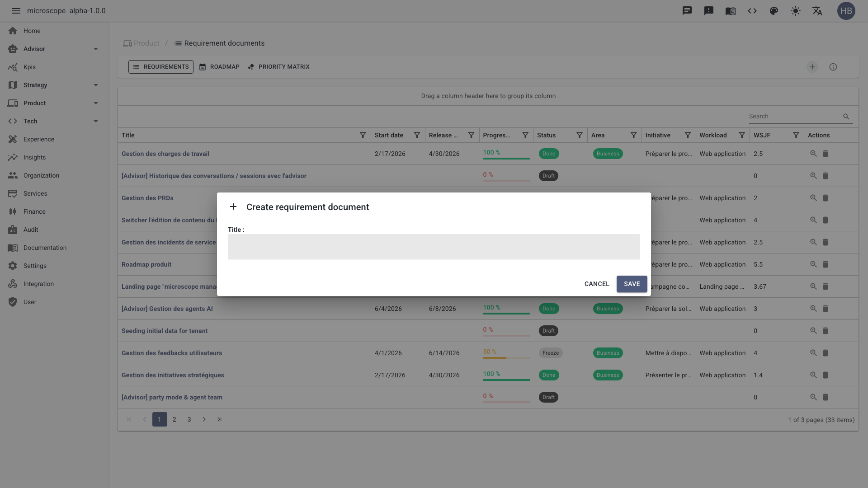Go to next page arrow
This screenshot has height=488, width=868.
(x=204, y=419)
